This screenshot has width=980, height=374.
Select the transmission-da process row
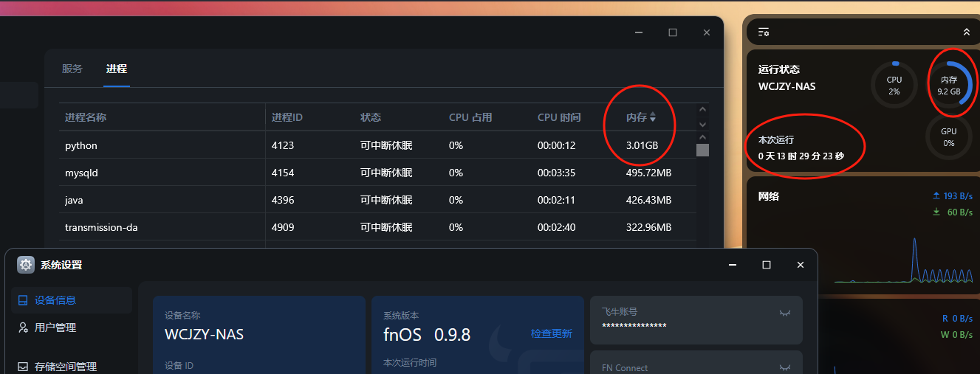(377, 227)
